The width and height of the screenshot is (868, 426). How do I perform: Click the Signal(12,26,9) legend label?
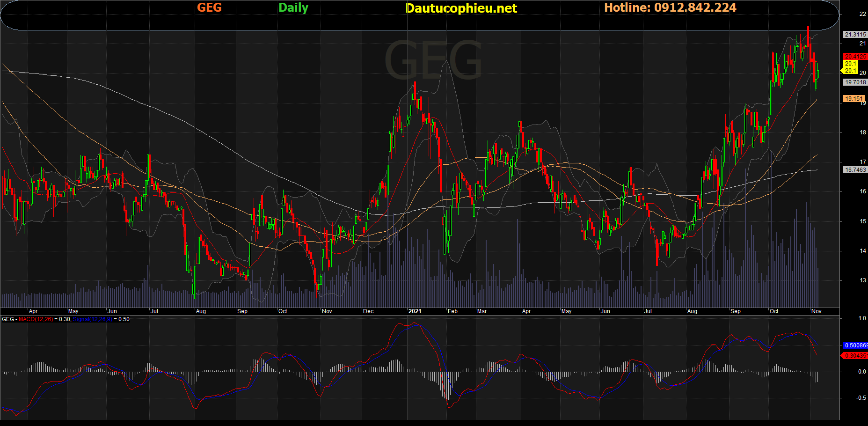pos(93,319)
